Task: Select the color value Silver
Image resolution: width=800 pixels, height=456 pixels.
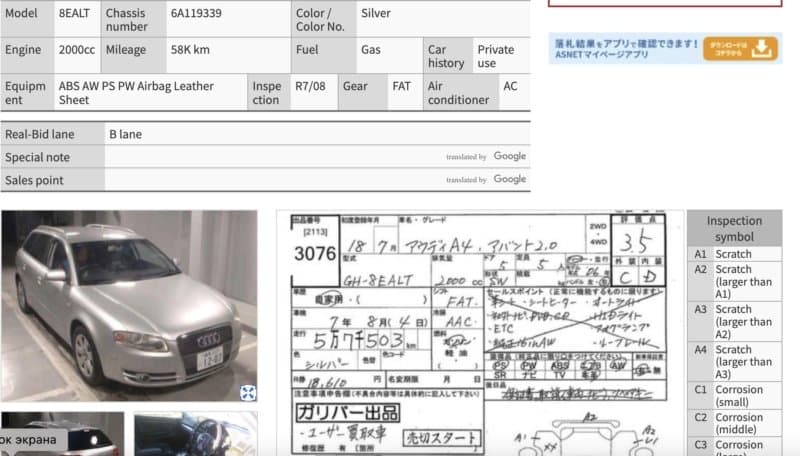Action: tap(376, 13)
